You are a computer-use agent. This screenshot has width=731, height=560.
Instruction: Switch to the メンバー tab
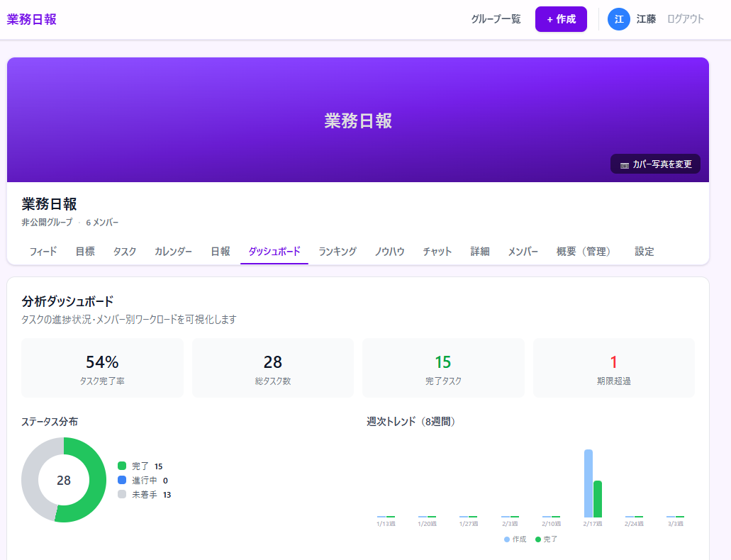523,251
